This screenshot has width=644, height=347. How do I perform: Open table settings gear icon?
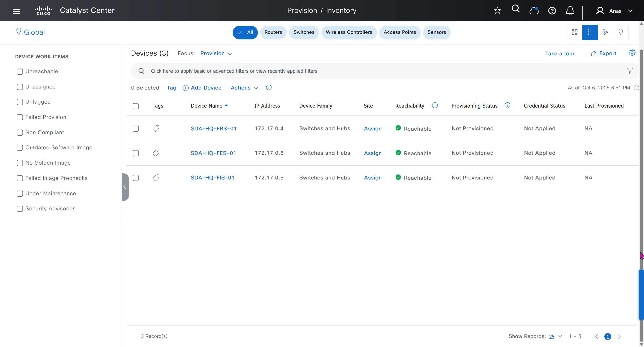pos(632,53)
